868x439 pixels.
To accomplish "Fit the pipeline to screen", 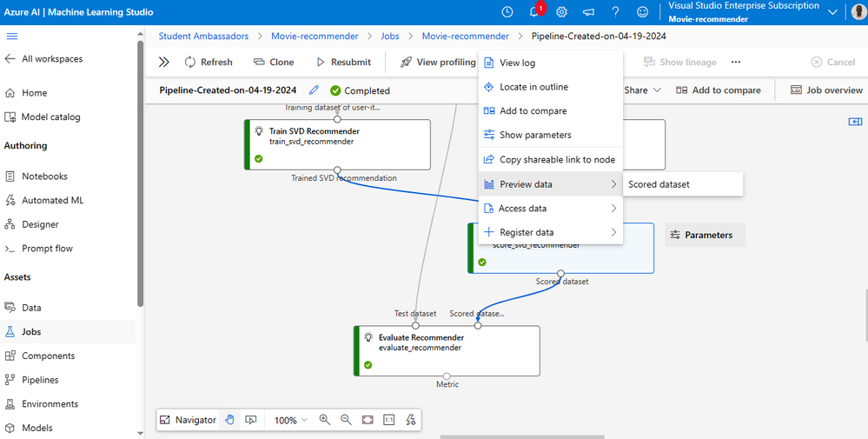I will click(x=368, y=420).
